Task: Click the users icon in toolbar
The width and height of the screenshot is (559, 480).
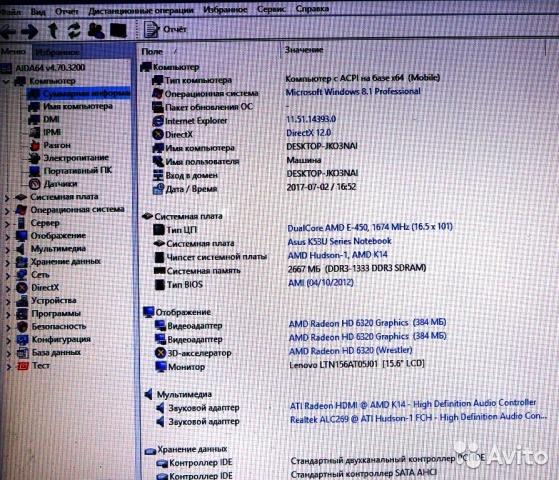Action: coord(96,31)
